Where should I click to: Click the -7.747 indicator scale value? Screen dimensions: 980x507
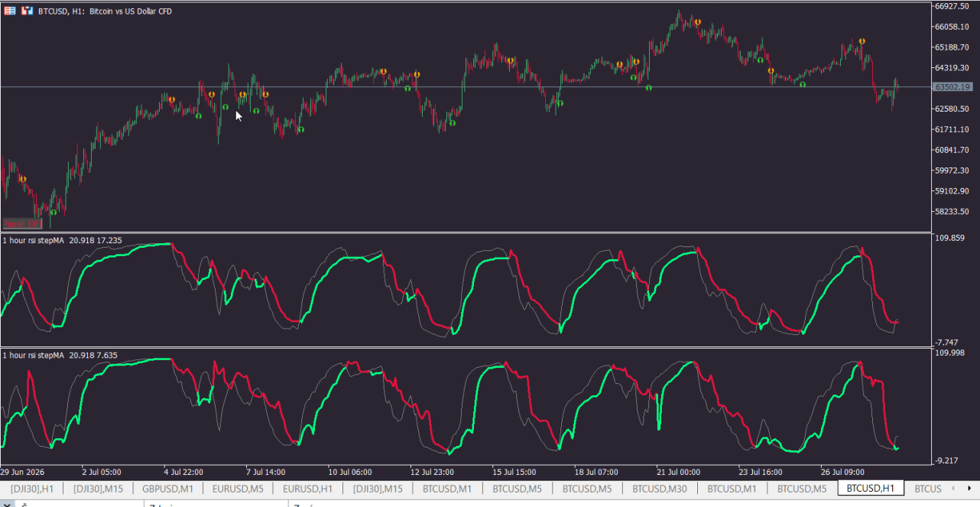948,342
